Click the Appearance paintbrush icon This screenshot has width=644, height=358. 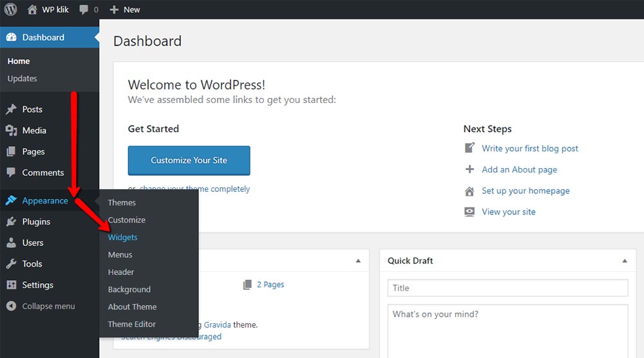tap(11, 200)
